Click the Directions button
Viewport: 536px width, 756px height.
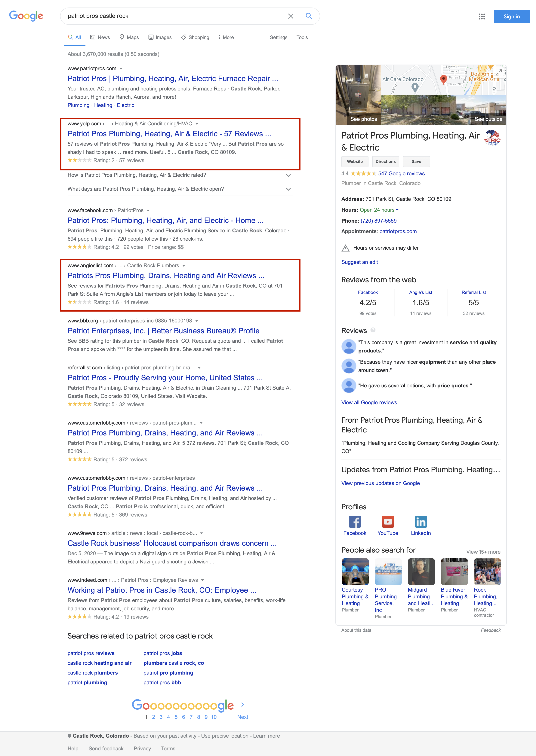point(385,162)
